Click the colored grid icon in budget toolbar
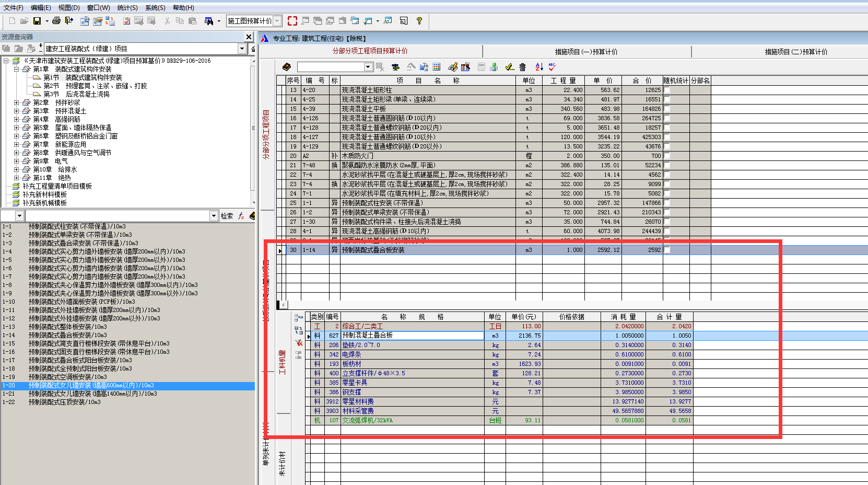This screenshot has height=485, width=868. point(437,67)
